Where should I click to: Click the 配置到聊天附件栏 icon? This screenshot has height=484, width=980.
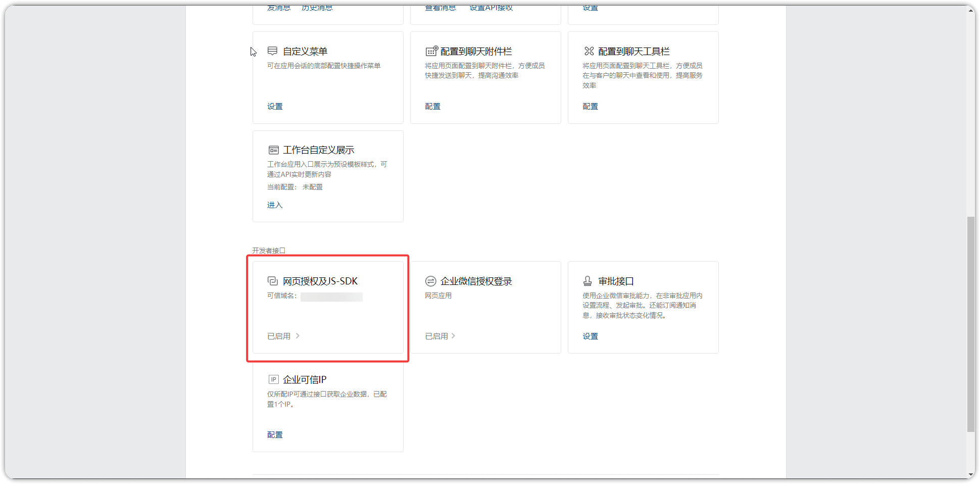431,51
